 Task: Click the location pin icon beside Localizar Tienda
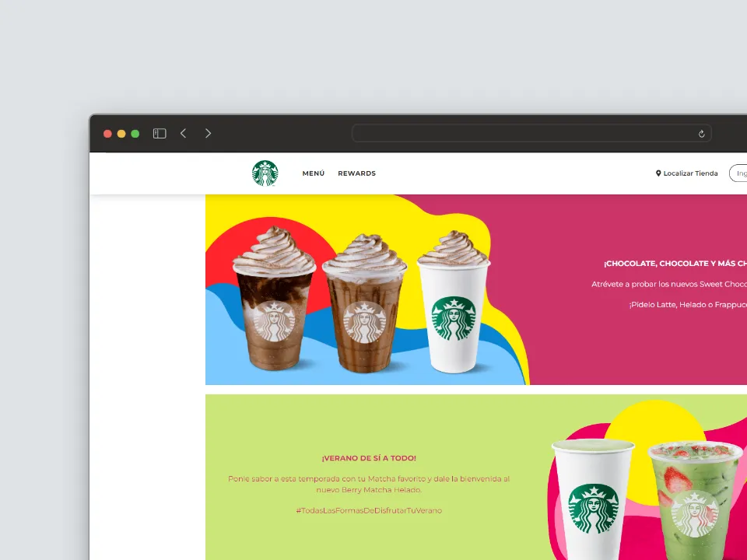(x=659, y=173)
